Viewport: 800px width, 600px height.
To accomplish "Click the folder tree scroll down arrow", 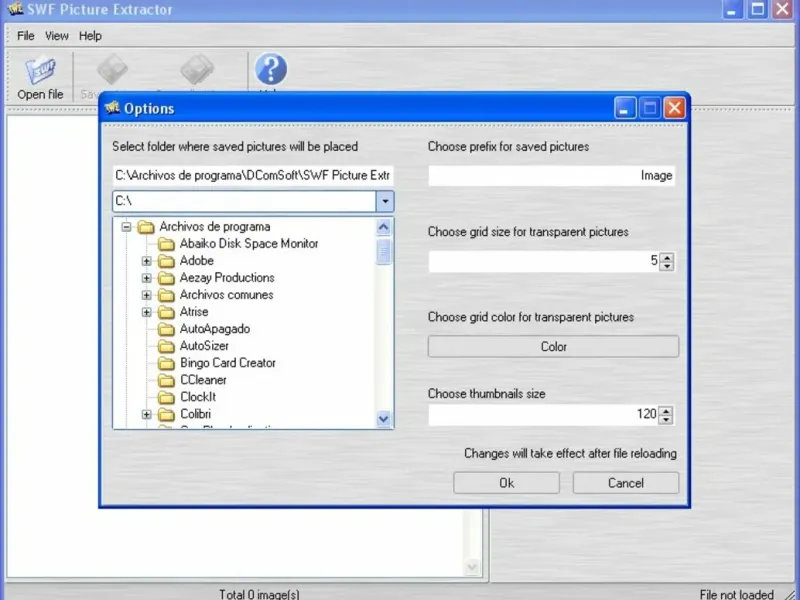I will click(384, 419).
